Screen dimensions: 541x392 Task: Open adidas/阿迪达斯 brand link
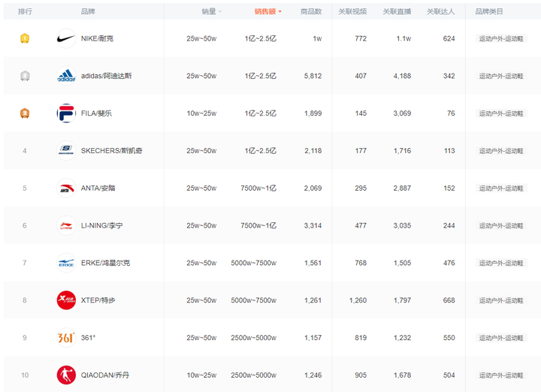tap(106, 76)
